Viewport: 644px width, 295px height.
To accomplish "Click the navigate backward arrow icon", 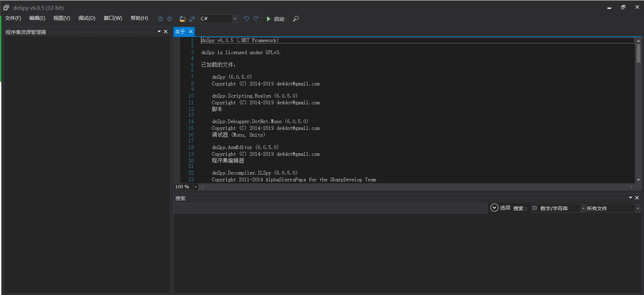I will (160, 19).
